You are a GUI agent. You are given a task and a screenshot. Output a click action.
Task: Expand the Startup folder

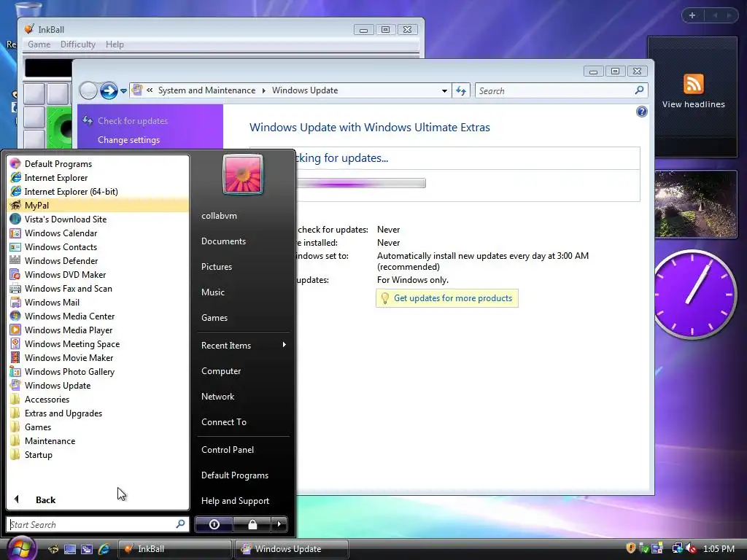pyautogui.click(x=38, y=454)
